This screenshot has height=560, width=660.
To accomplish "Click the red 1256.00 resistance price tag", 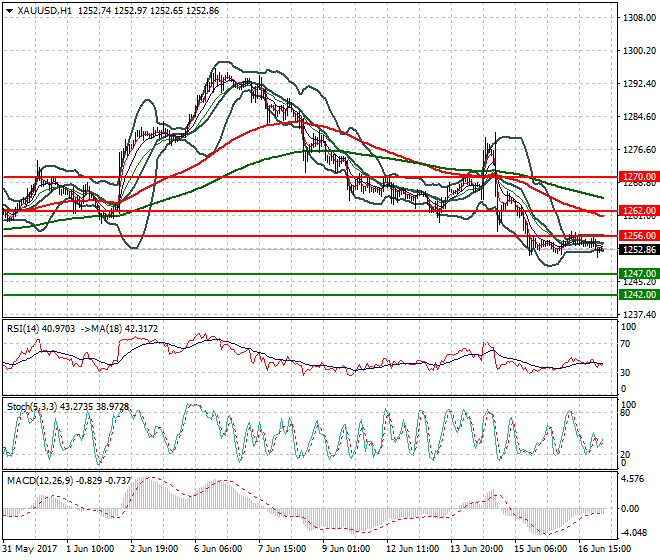I will click(638, 236).
